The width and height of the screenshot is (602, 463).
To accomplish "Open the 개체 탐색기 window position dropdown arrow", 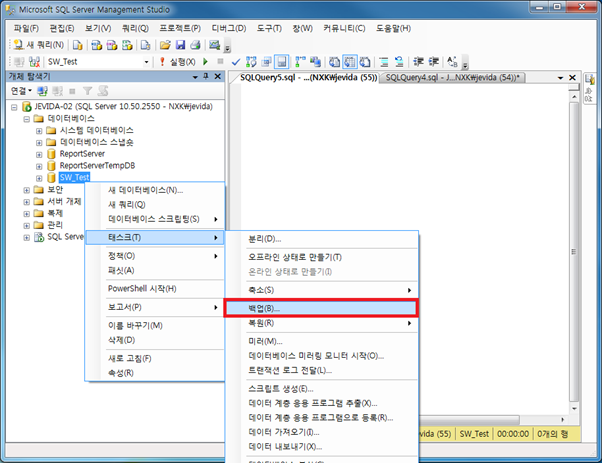I will coord(195,76).
